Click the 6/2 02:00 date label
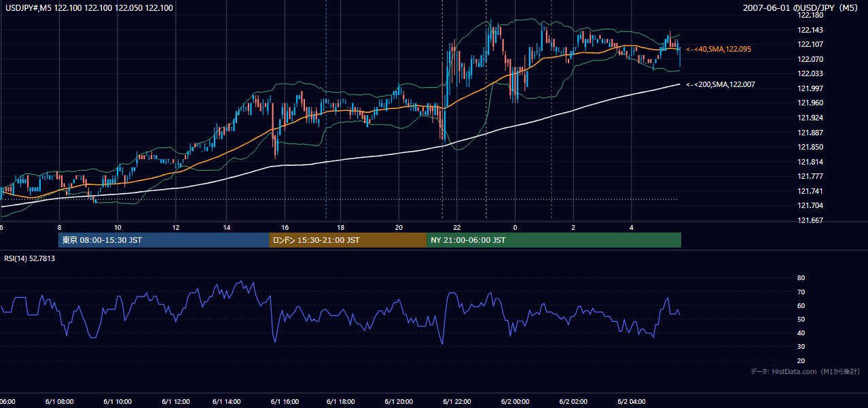Viewport: 868px width, 408px height. point(573,402)
